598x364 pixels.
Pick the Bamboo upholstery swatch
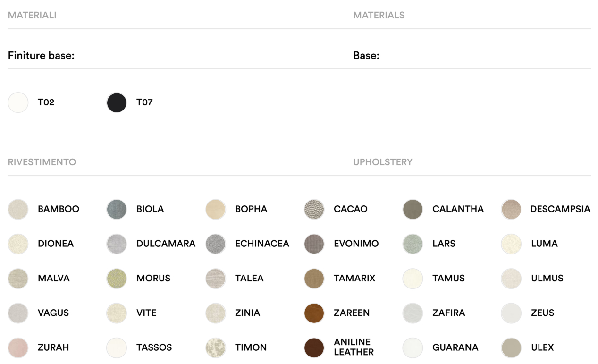(x=18, y=209)
